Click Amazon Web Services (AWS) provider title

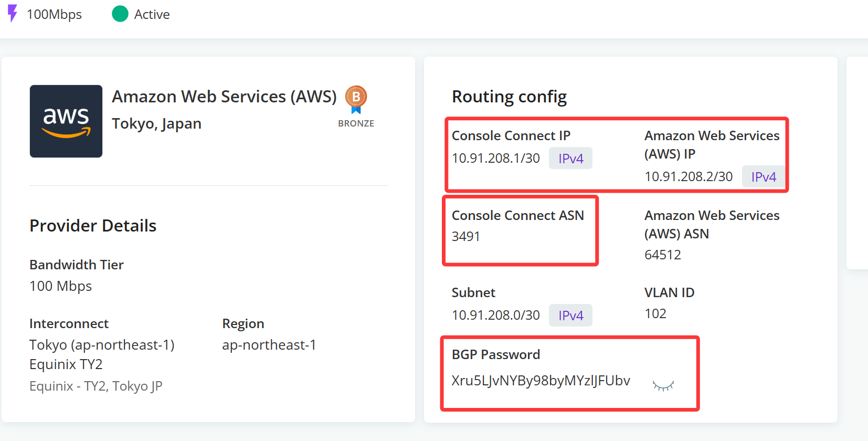tap(224, 97)
